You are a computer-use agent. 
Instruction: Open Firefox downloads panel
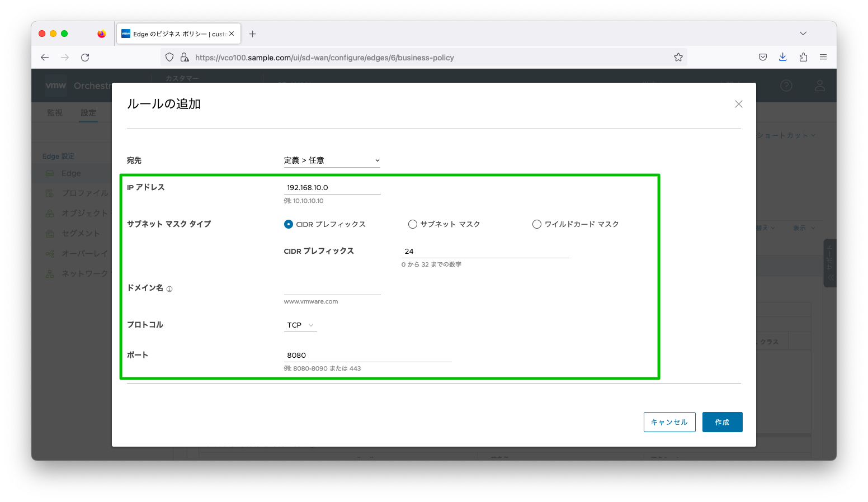pos(782,57)
